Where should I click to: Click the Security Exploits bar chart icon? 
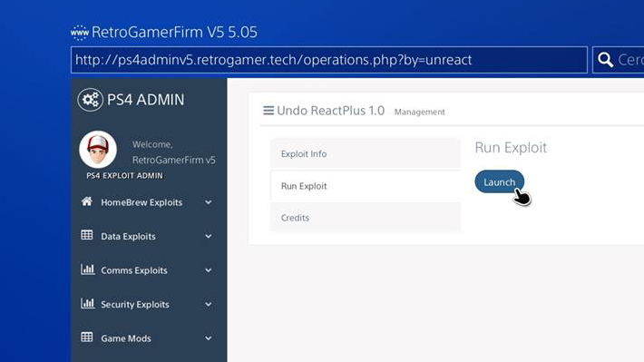click(x=87, y=303)
